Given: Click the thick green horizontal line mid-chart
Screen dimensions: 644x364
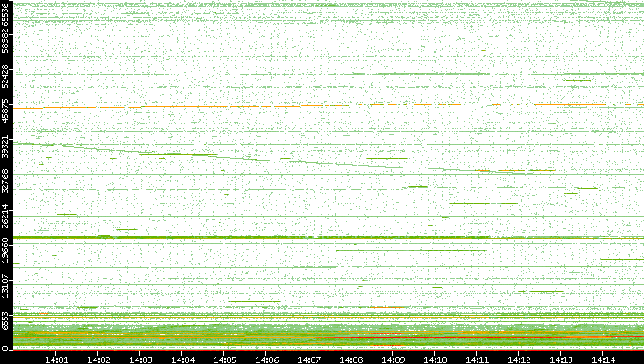Looking at the screenshot, I should [x=324, y=237].
